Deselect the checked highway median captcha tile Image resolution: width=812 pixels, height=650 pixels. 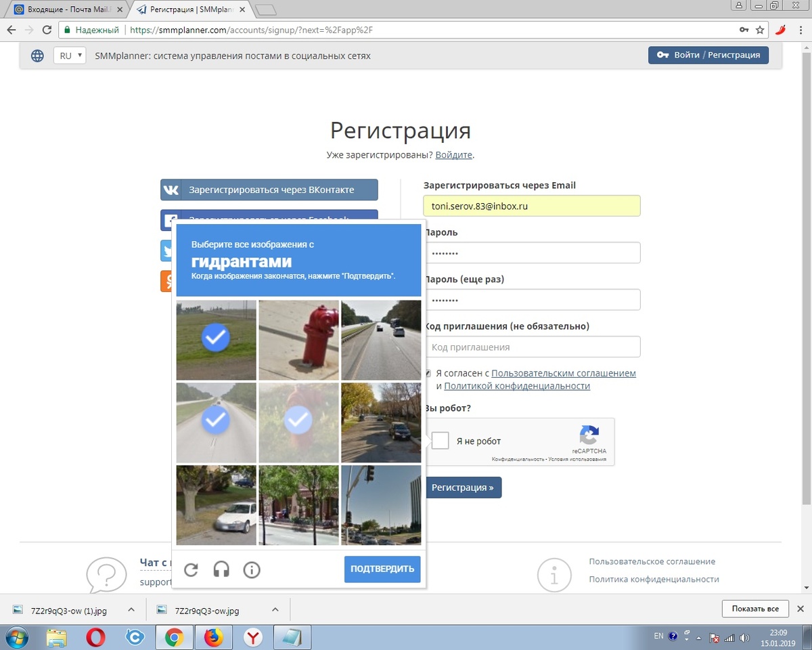tap(217, 422)
